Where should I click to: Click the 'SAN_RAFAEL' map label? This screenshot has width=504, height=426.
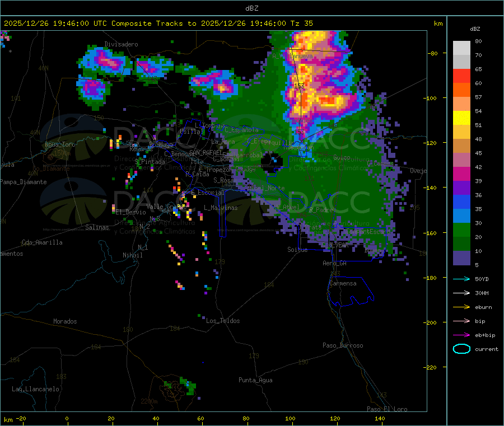click(206, 153)
